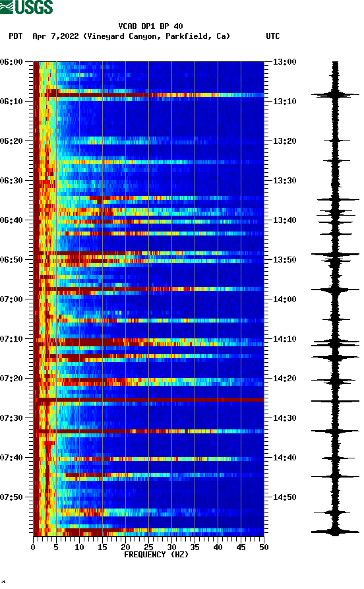The width and height of the screenshot is (364, 589).
Task: Click the seismogram waveform spike near 14:10 UTC
Action: pyautogui.click(x=335, y=343)
